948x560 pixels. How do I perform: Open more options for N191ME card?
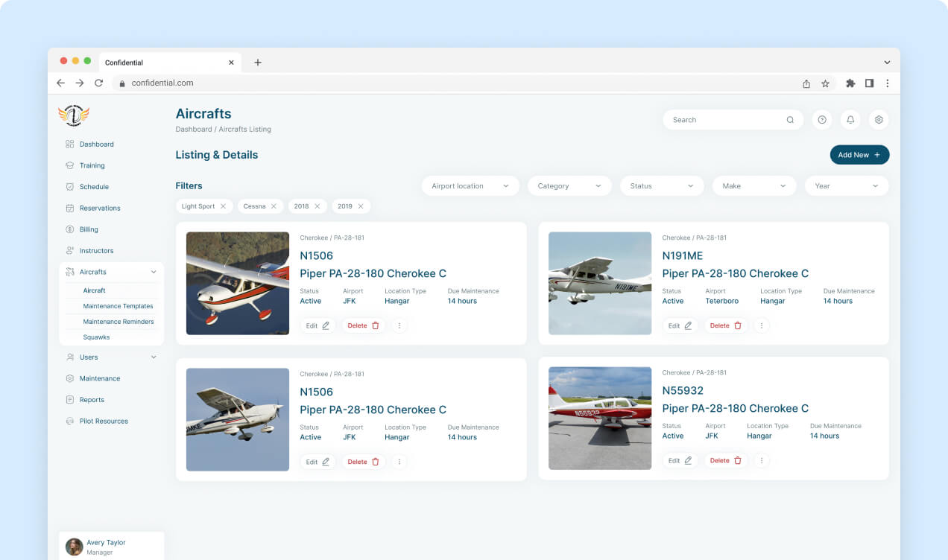pos(761,325)
